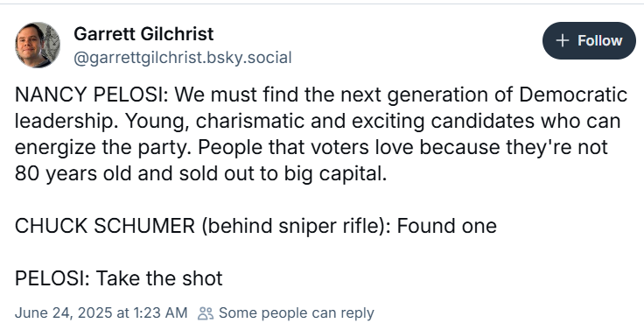Click the '(behind sniper rifle)' parenthetical
This screenshot has height=330, width=644.
[294, 226]
